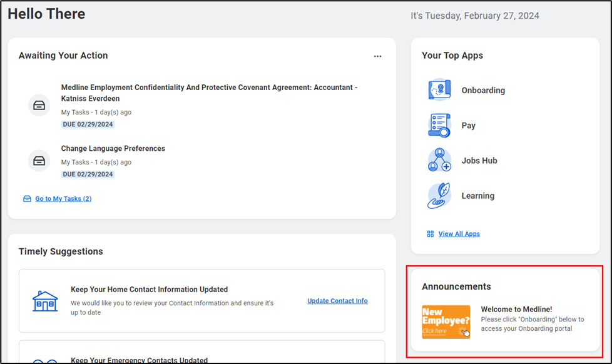The height and width of the screenshot is (364, 612).
Task: Click the Pay app icon
Action: coord(439,126)
